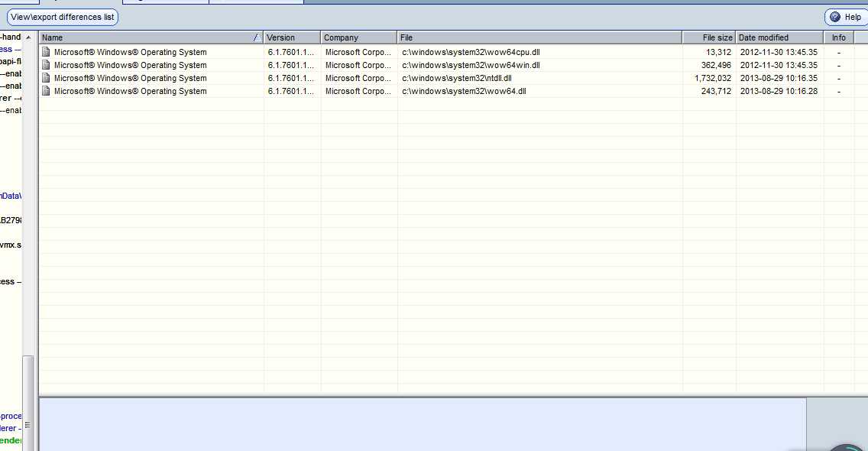Sort by the Name column header
This screenshot has width=868, height=451.
click(x=151, y=37)
